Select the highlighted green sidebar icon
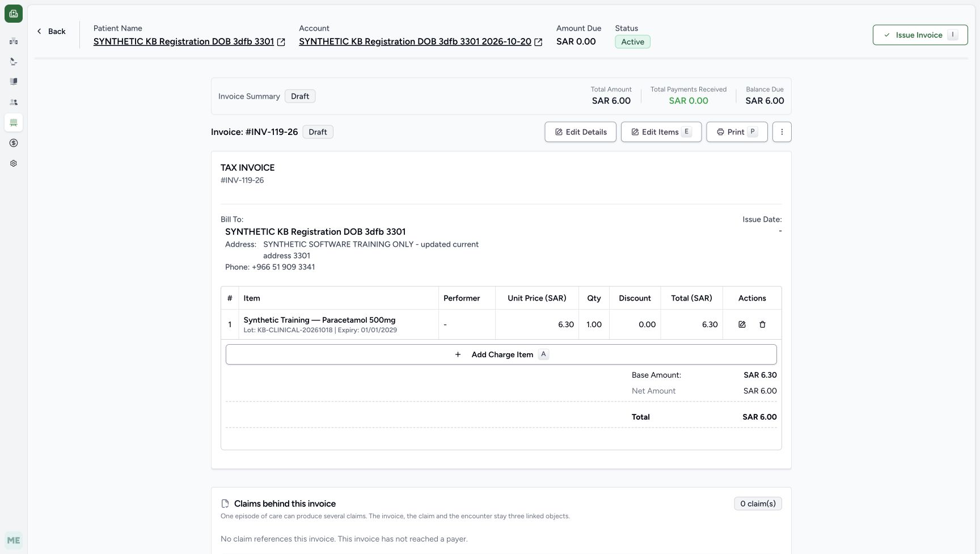Image resolution: width=980 pixels, height=554 pixels. coord(14,122)
